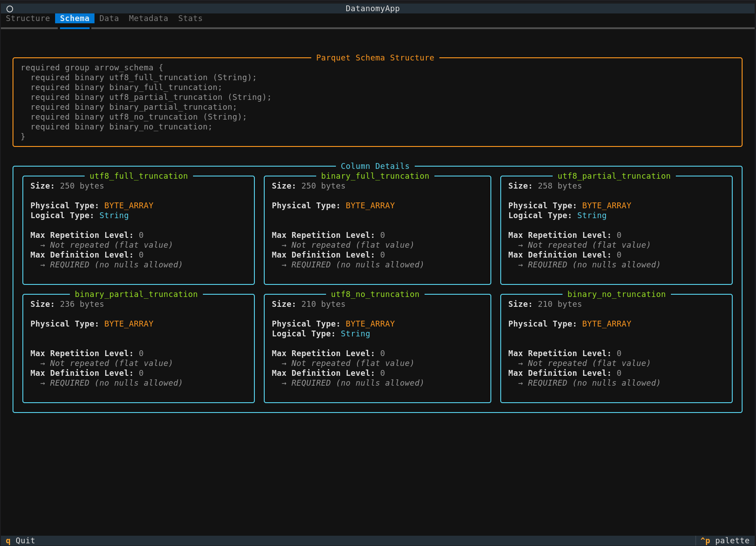Select the Schema tab
This screenshot has width=756, height=546.
click(75, 18)
